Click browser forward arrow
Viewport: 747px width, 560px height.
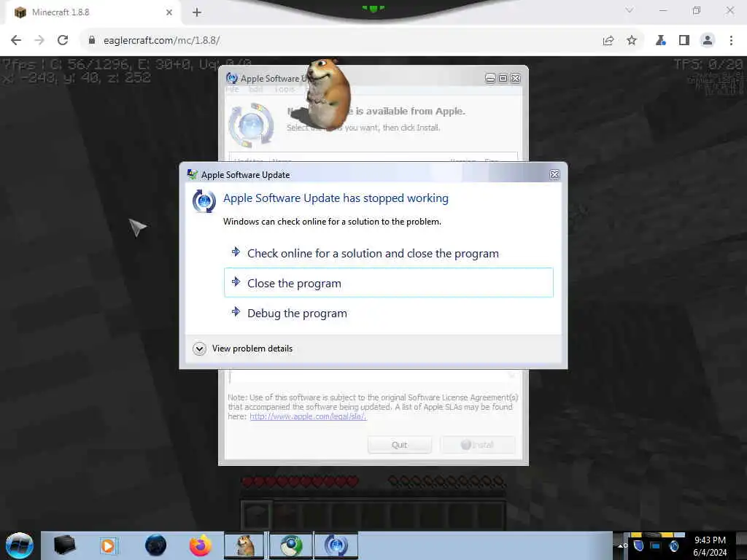(39, 41)
